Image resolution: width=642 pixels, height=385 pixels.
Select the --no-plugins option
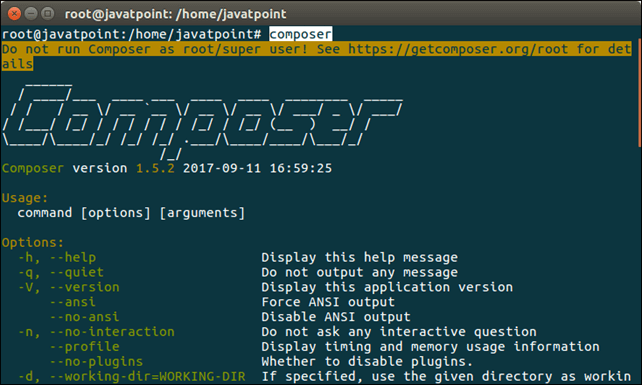pos(96,362)
